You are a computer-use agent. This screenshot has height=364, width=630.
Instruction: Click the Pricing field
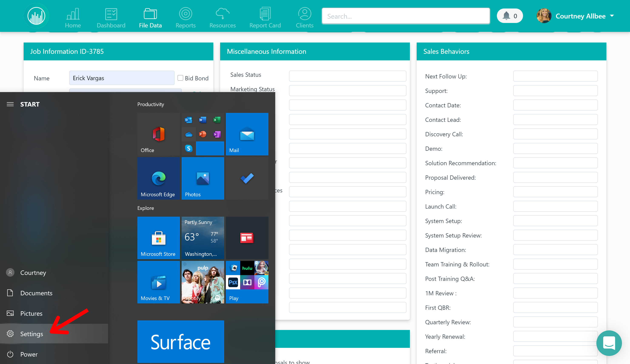tap(555, 192)
